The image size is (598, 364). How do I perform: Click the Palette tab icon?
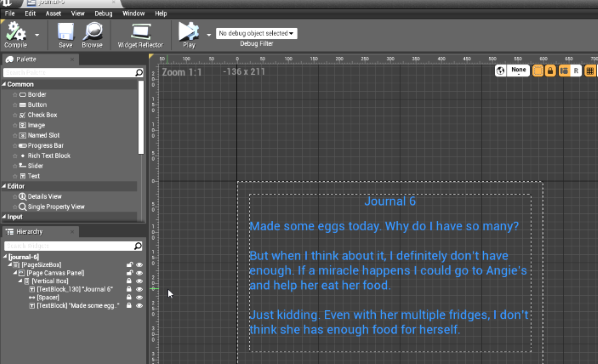[10, 60]
